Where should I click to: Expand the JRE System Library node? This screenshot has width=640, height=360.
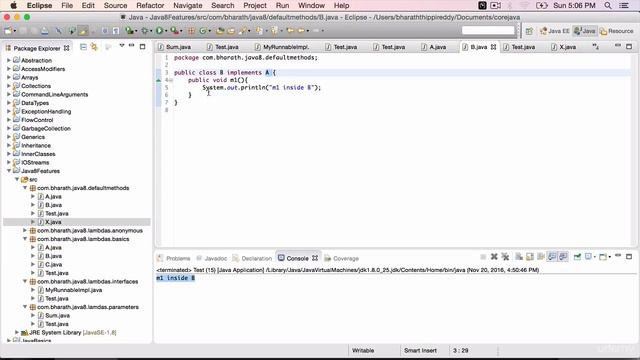tap(16, 332)
